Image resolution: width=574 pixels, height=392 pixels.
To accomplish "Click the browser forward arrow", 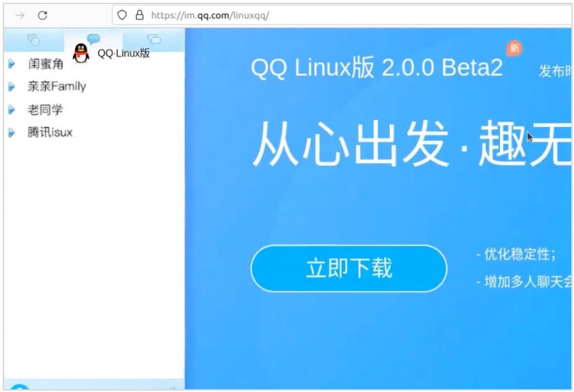I will pos(20,15).
